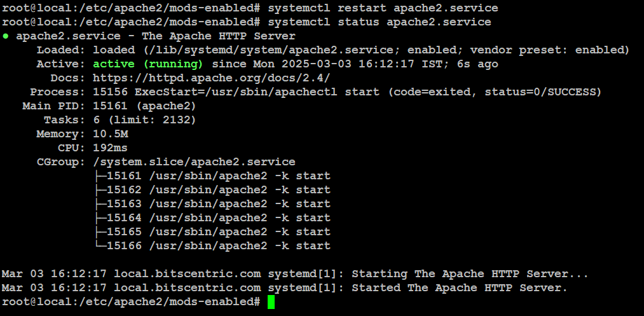Click the 'systemctl status apache2.service' command text

point(380,22)
